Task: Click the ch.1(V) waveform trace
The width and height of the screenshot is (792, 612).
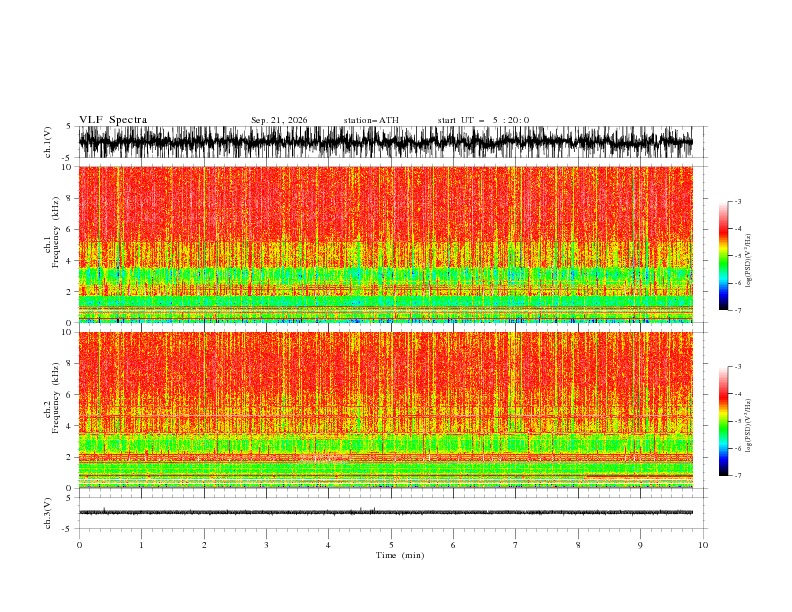Action: click(385, 142)
